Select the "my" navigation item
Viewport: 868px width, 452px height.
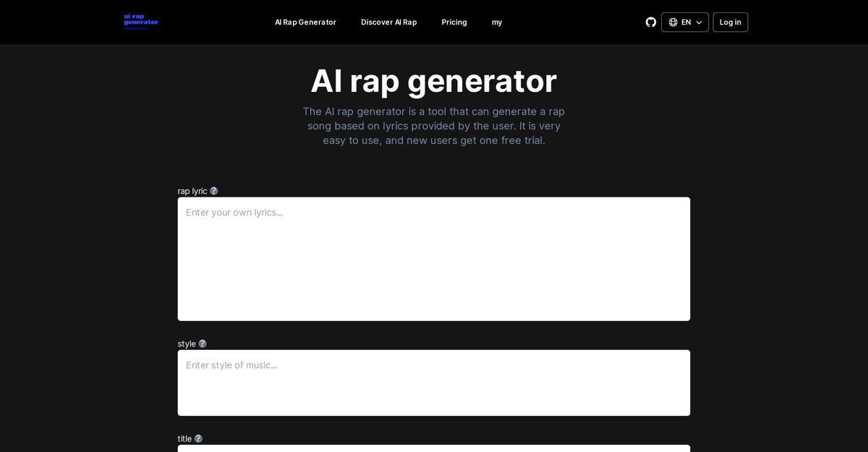497,22
